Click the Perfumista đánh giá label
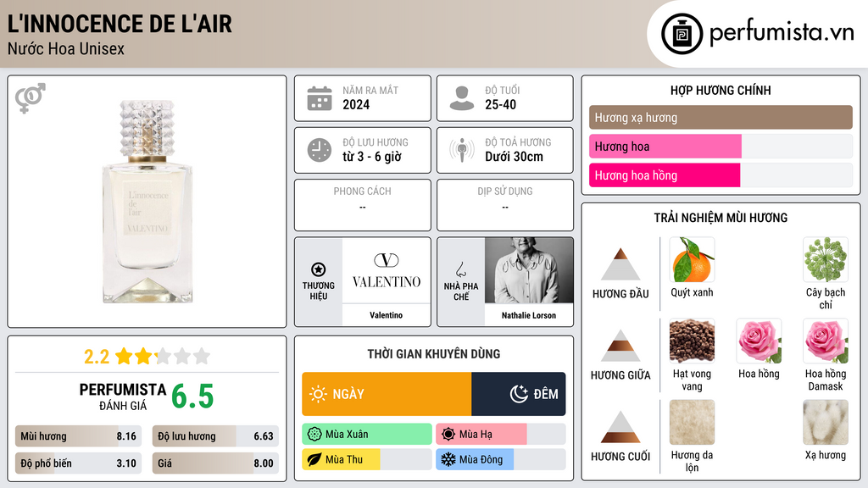This screenshot has height=488, width=868. [122, 396]
